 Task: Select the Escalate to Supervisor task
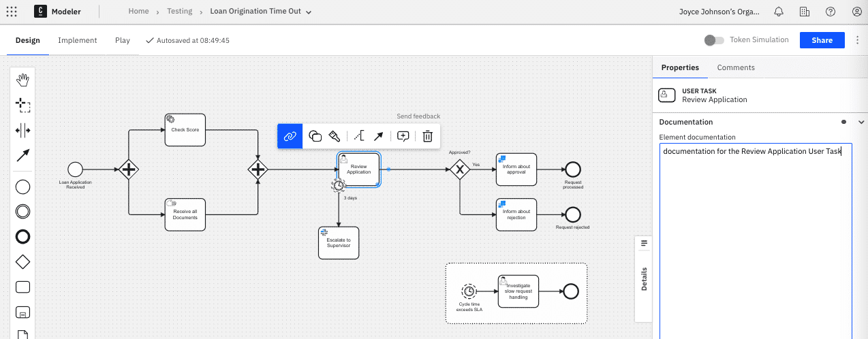(x=339, y=243)
